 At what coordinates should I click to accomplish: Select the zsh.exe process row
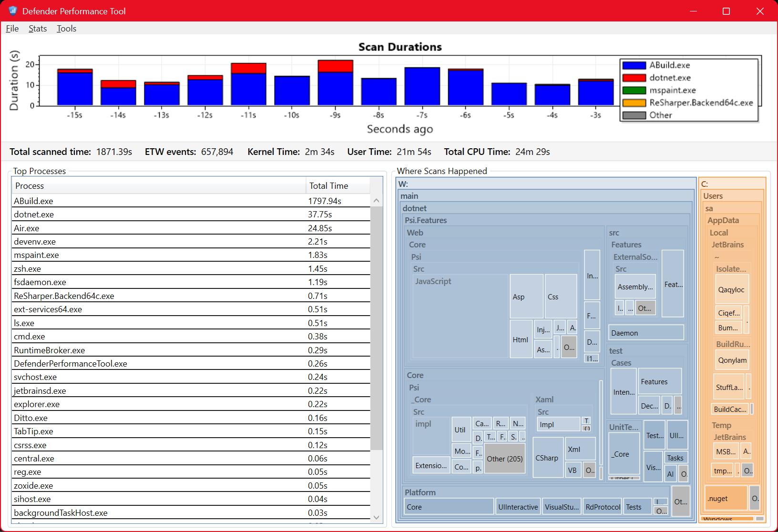point(191,269)
